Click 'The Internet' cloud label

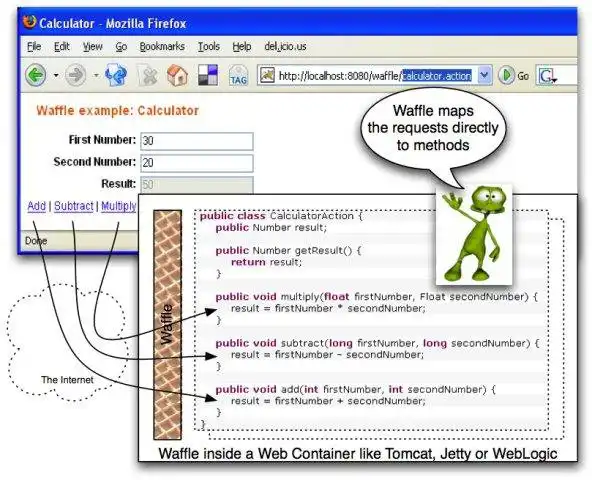click(x=67, y=380)
